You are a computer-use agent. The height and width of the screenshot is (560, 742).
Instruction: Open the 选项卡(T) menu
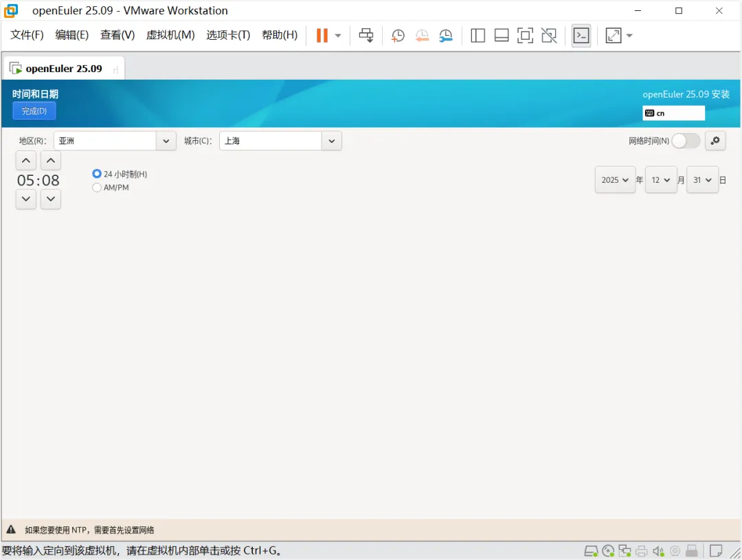(x=228, y=35)
